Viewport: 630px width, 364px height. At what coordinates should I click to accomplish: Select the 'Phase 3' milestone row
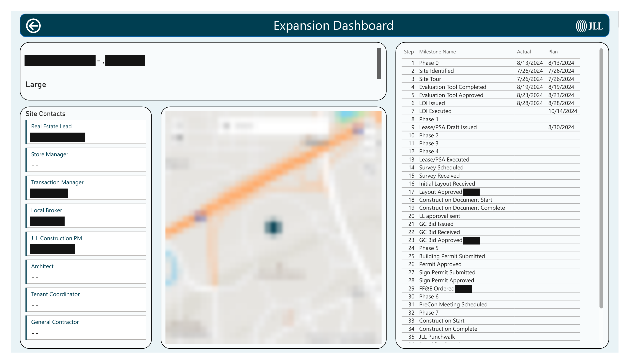tap(491, 143)
